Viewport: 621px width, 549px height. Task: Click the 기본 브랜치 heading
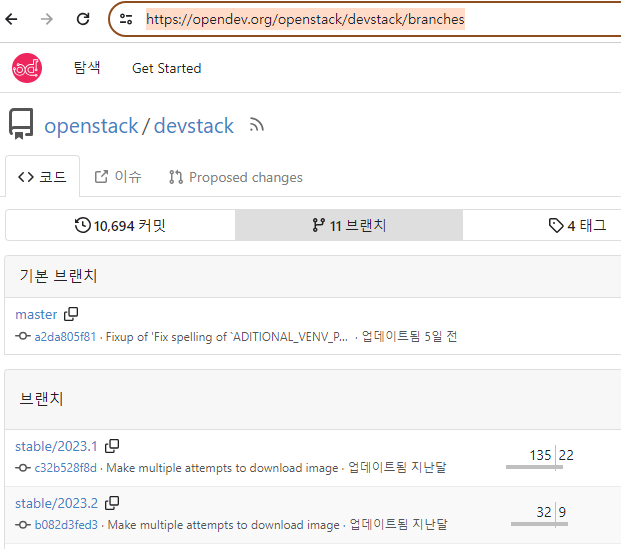[x=58, y=276]
